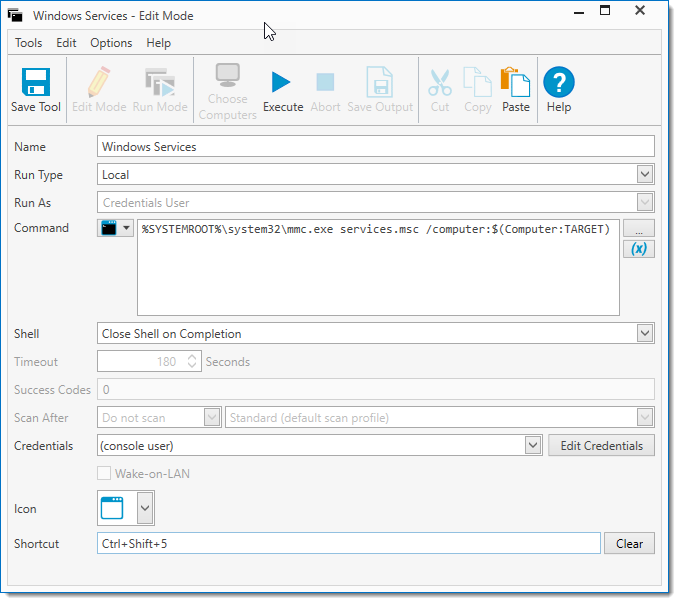Open the Icon picker dropdown arrow
679x603 pixels.
click(145, 509)
